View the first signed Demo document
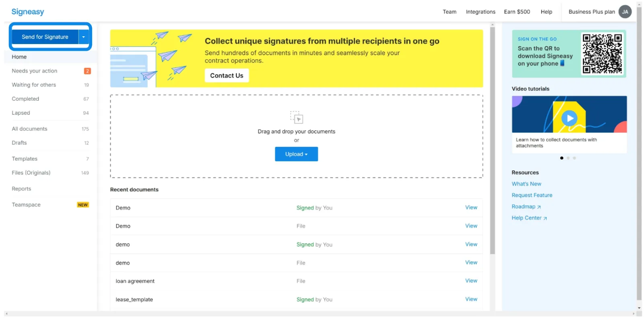This screenshot has width=644, height=318. coord(471,207)
